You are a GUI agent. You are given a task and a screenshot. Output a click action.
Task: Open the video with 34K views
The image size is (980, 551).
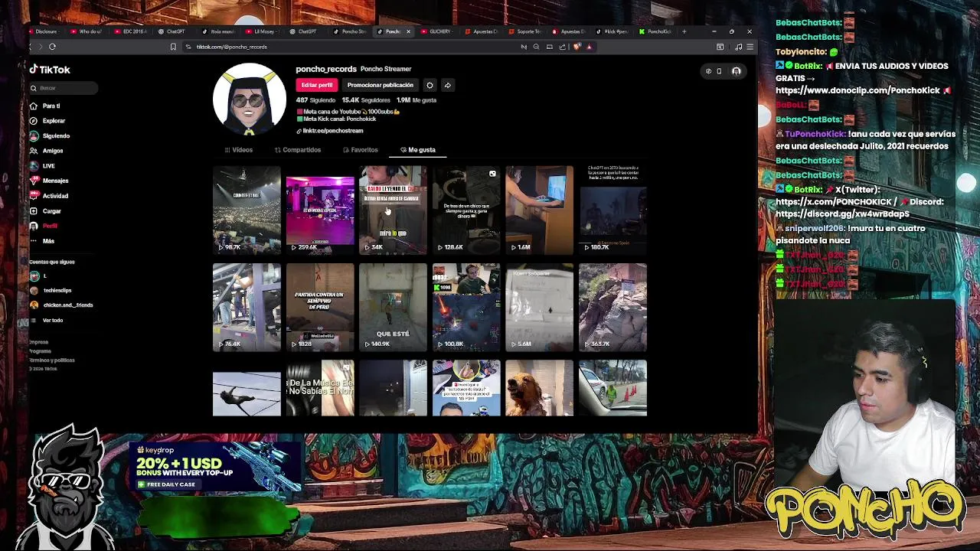[x=393, y=210]
